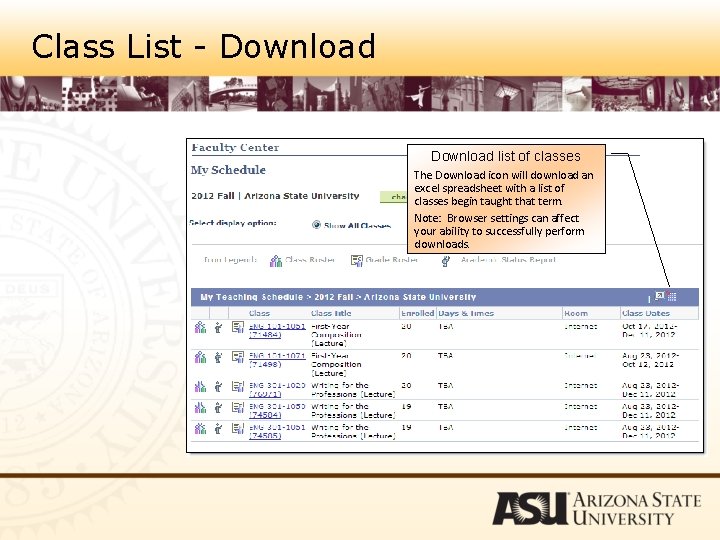Click the pop-out icon beside Download icon
Image resolution: width=720 pixels, height=540 pixels.
[660, 296]
